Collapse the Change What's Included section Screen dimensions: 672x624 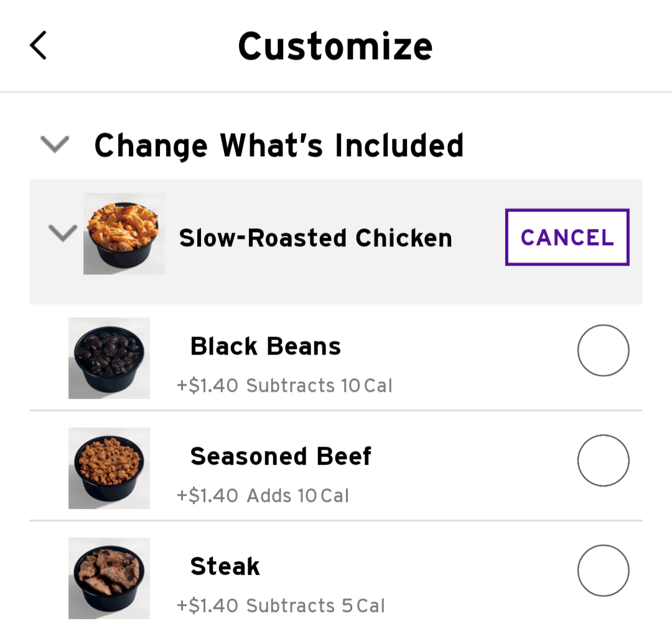pyautogui.click(x=54, y=144)
